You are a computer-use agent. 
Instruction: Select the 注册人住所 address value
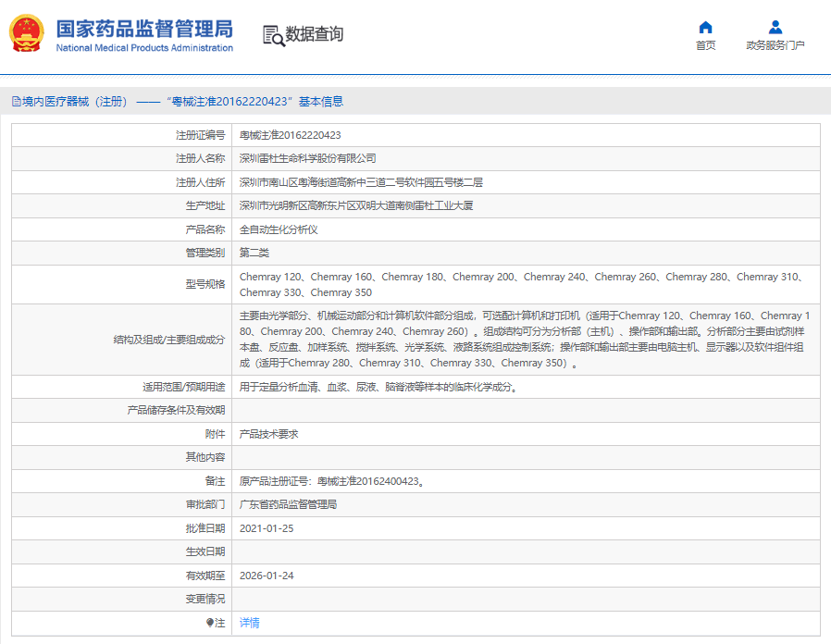point(361,182)
